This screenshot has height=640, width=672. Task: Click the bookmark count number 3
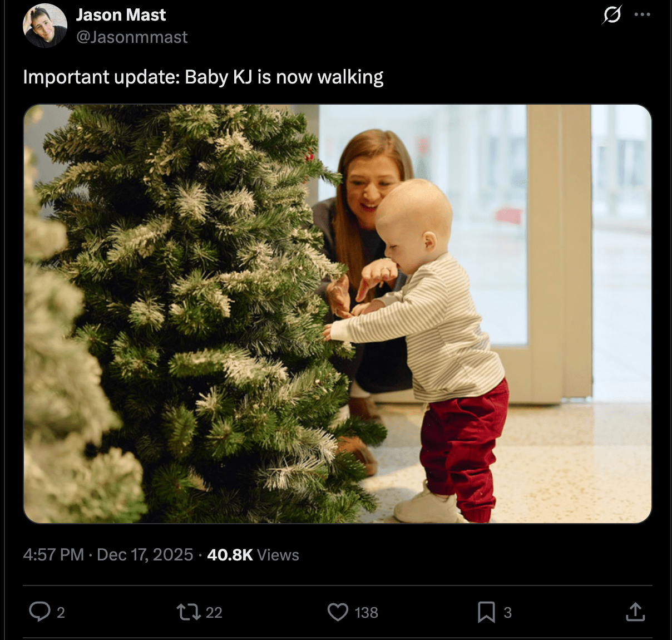click(x=507, y=613)
